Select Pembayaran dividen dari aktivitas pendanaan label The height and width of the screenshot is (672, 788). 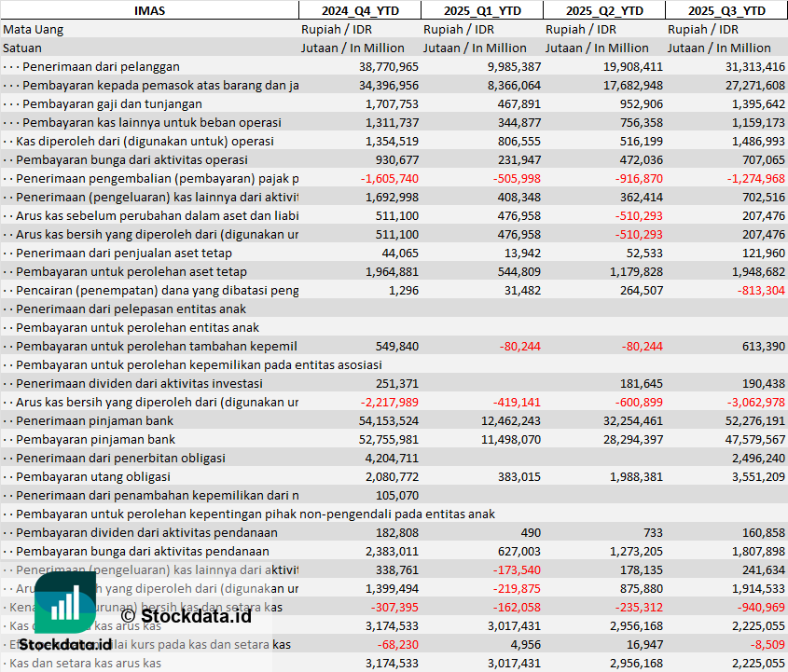tap(146, 532)
